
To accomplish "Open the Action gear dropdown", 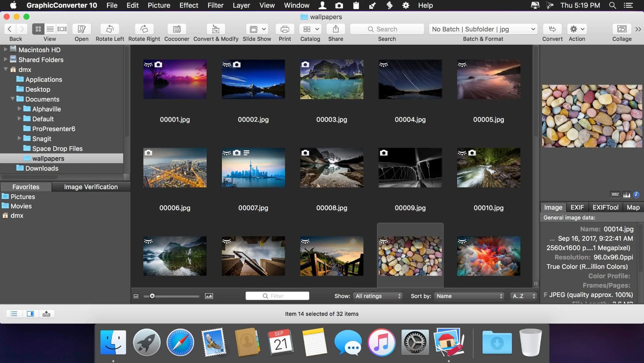I will coord(577,29).
